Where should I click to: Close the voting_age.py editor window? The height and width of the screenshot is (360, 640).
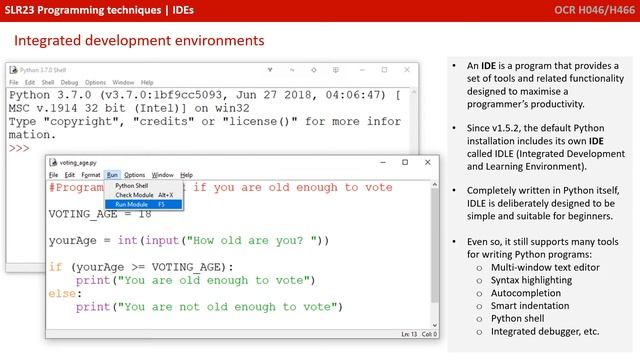(x=428, y=162)
